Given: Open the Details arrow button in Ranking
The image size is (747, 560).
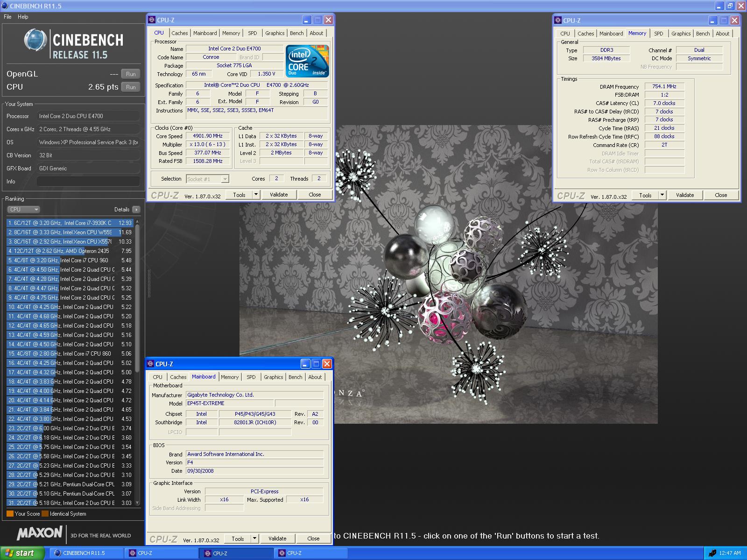Looking at the screenshot, I should 136,210.
